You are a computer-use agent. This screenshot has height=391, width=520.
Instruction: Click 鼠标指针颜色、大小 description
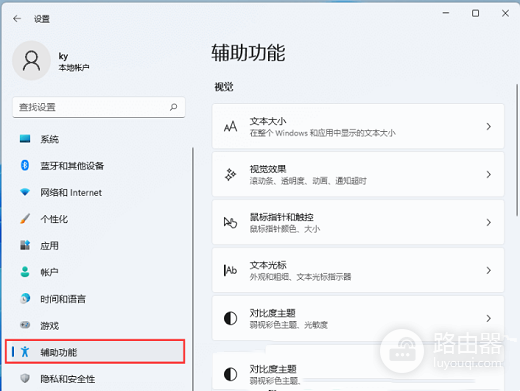point(285,229)
